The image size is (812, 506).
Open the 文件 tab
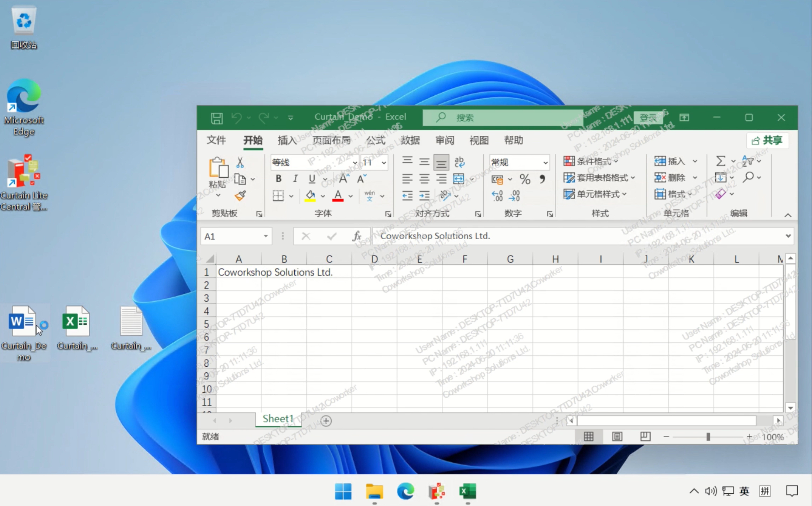point(216,140)
